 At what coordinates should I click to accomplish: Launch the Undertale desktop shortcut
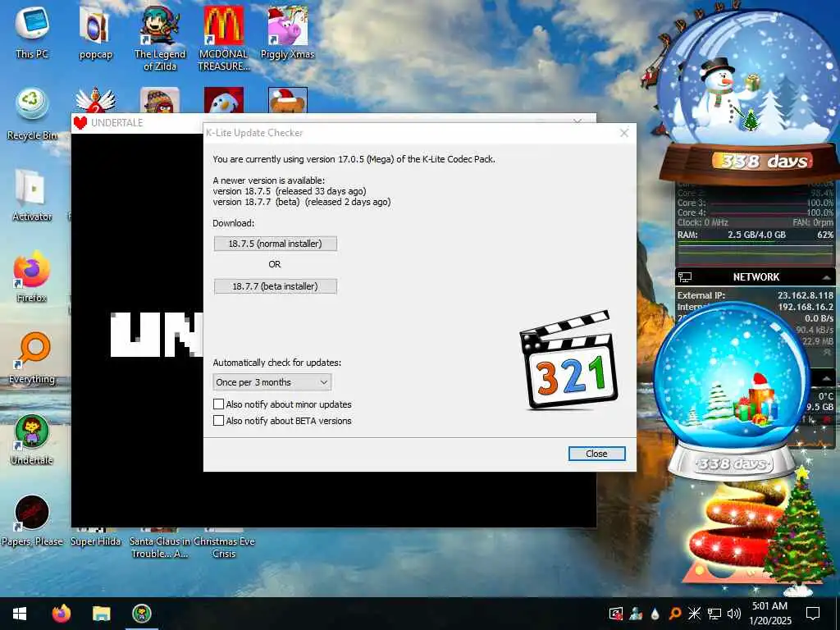[x=32, y=440]
